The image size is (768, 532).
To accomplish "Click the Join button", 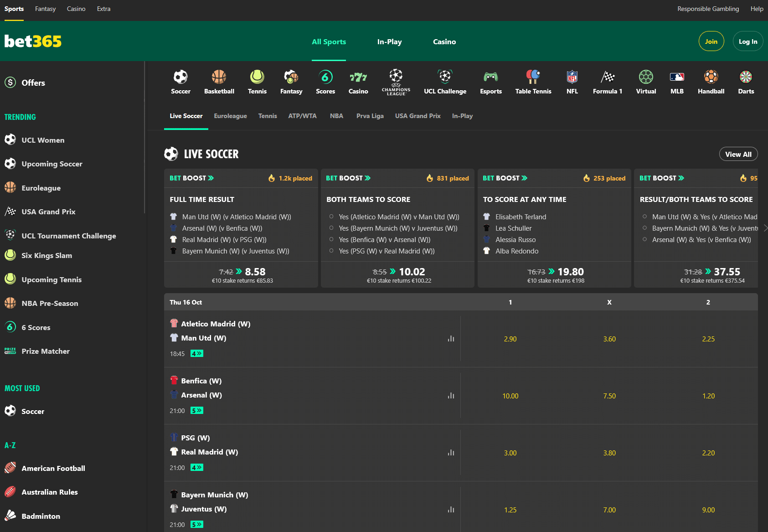I will (711, 41).
